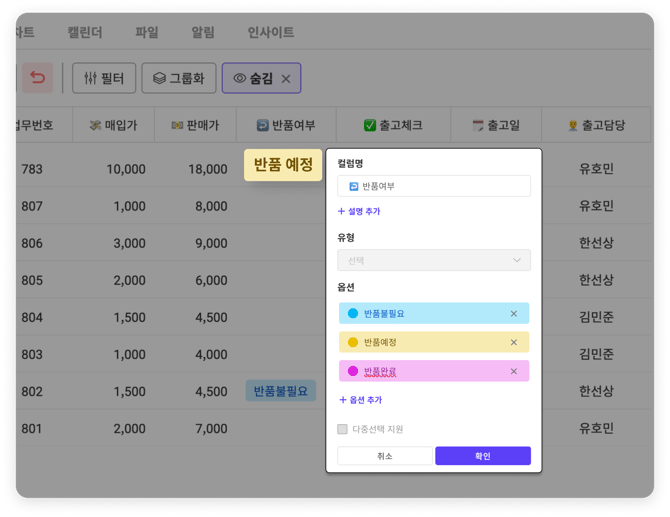This screenshot has height=517, width=670.
Task: Delete the 반품예정 option using its X
Action: pos(514,342)
